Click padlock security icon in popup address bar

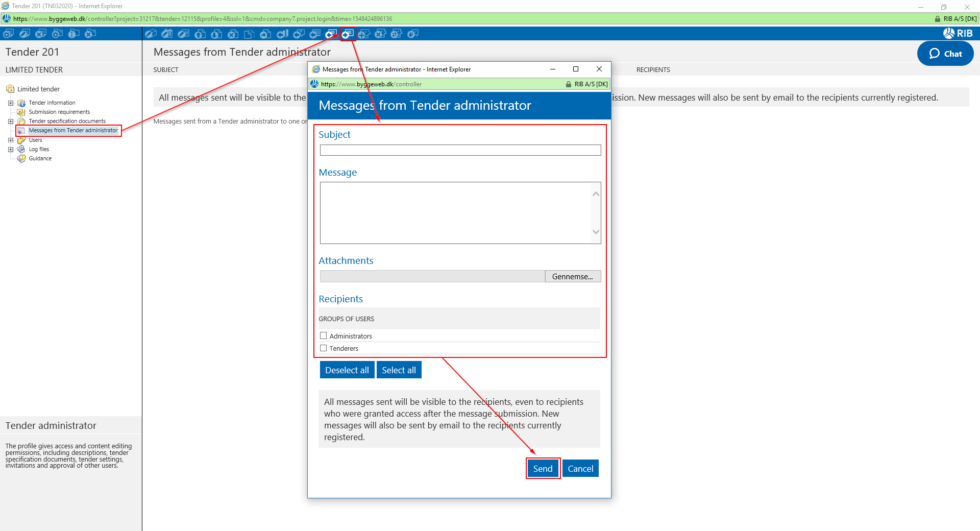tap(568, 84)
